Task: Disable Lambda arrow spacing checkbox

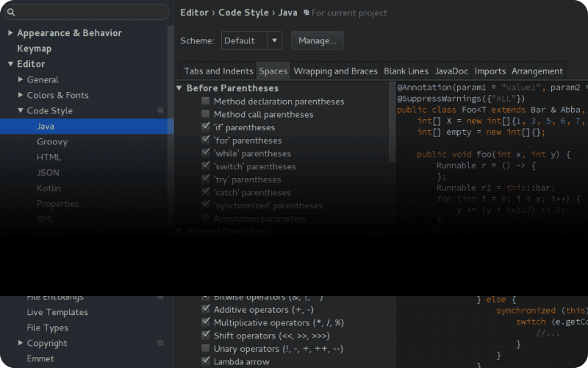Action: (x=206, y=361)
